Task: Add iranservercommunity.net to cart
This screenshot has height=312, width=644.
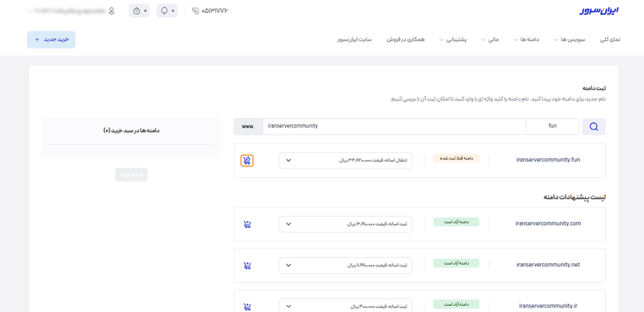Action: [247, 265]
